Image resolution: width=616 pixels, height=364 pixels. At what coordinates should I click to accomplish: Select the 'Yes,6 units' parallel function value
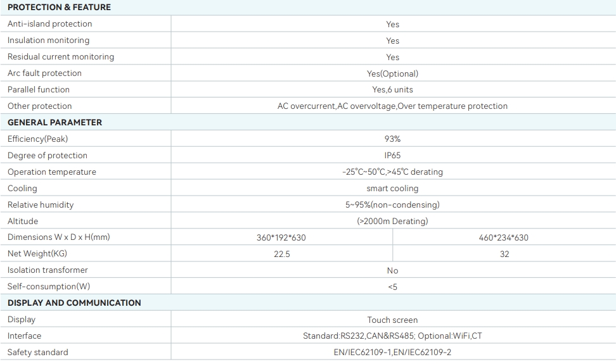[392, 90]
